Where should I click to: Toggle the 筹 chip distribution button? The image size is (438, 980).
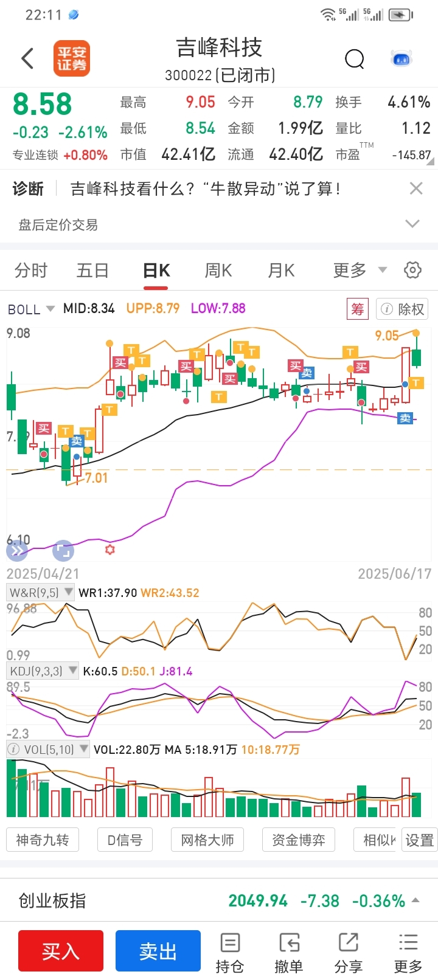click(358, 309)
